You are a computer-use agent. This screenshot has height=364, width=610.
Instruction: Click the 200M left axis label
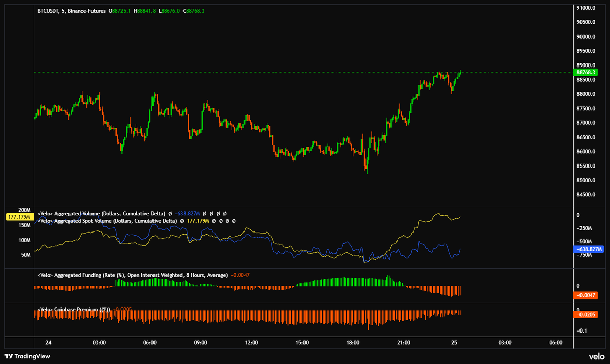[x=24, y=210]
